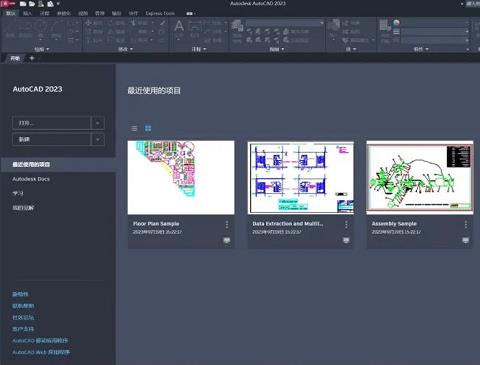This screenshot has height=365, width=480.
Task: Click the Insert Block icon in the ribbon
Action: (333, 25)
